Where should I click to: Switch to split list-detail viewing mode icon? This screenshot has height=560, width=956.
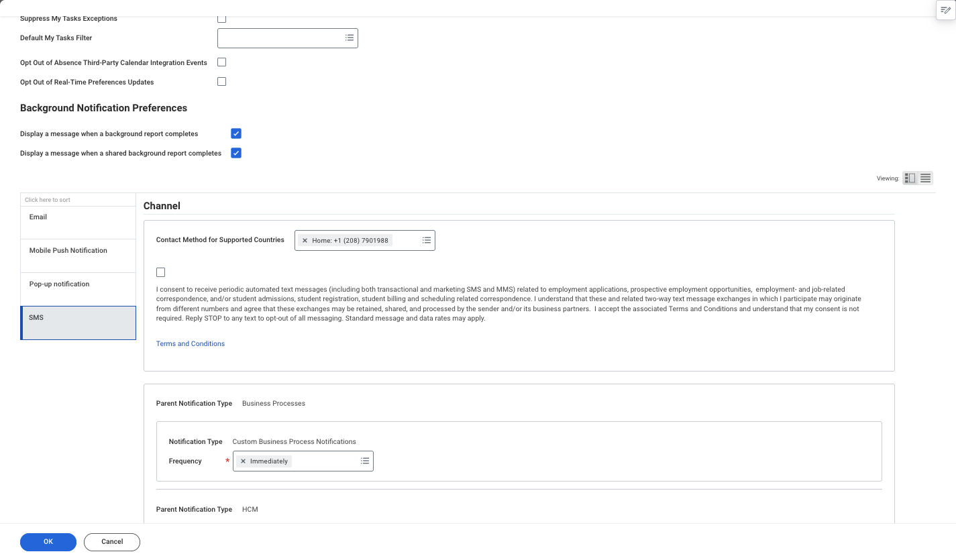[x=910, y=178]
